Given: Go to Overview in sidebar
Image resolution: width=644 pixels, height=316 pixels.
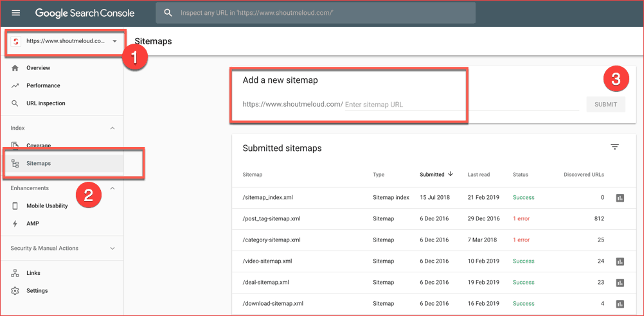Looking at the screenshot, I should coord(38,68).
